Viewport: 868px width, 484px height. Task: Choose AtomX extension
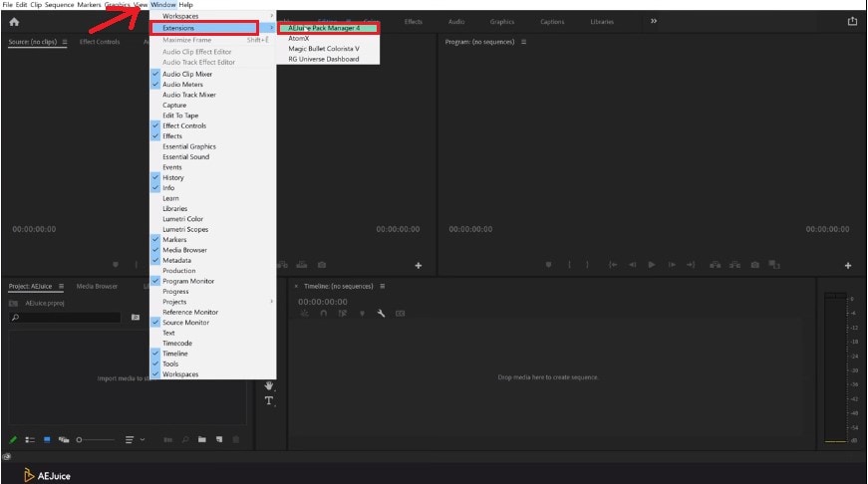click(x=298, y=38)
